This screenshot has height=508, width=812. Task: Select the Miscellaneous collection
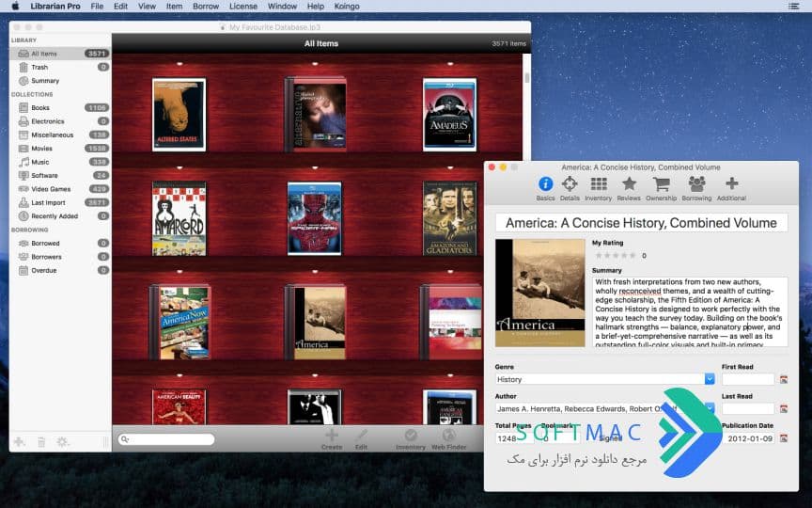point(60,135)
